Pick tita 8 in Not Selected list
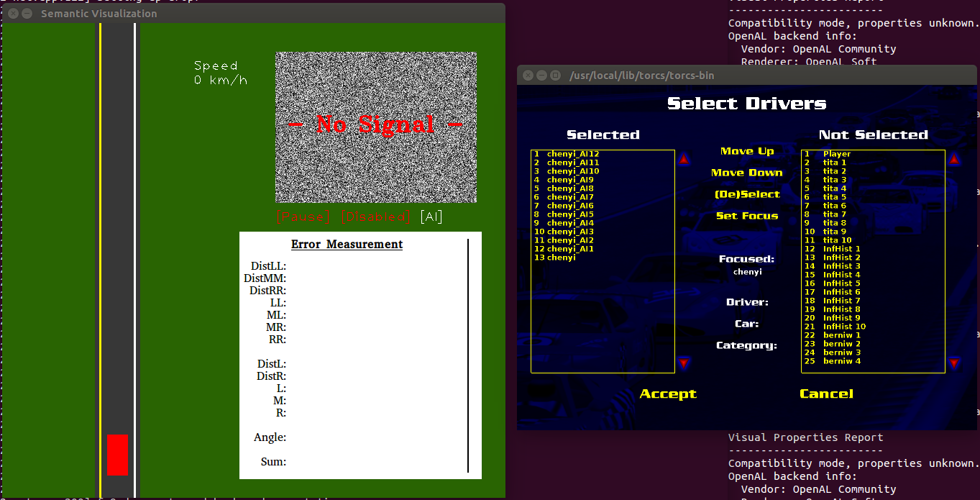The image size is (980, 500). click(x=873, y=223)
